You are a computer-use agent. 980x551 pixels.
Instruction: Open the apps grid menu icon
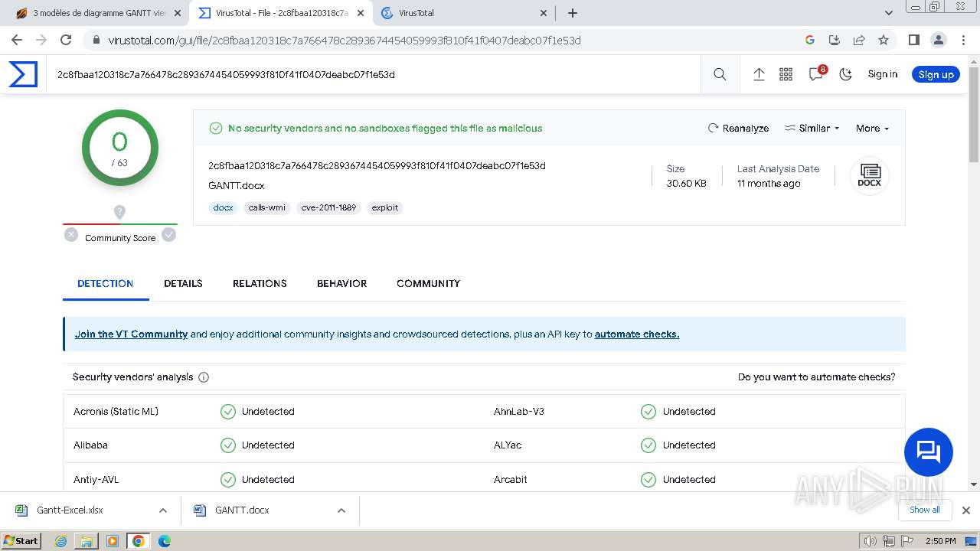pos(786,74)
